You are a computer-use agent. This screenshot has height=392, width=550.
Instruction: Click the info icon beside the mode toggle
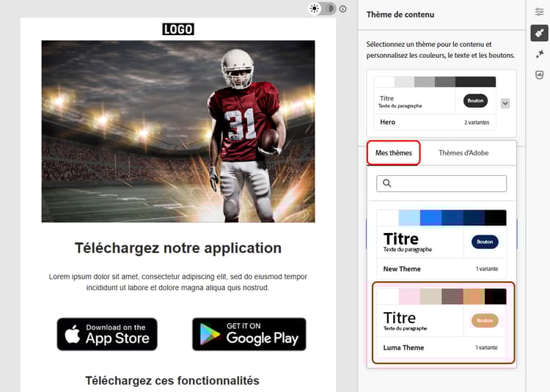coord(342,9)
